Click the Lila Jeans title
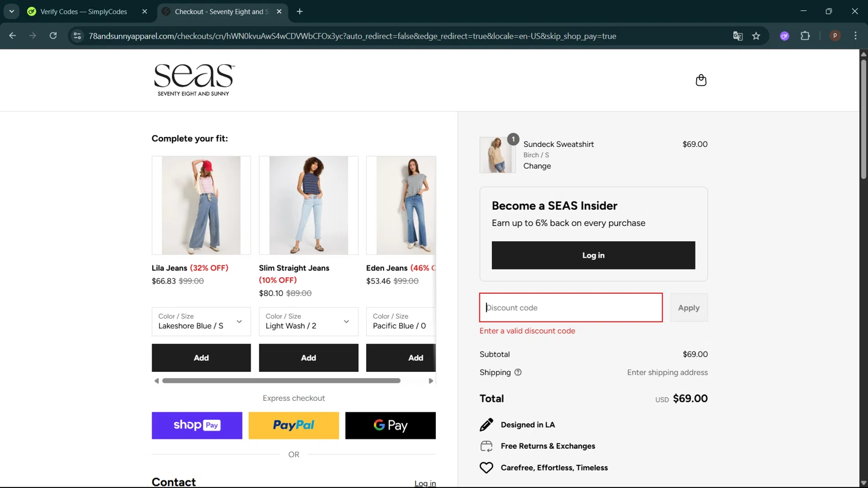868x488 pixels. click(170, 268)
